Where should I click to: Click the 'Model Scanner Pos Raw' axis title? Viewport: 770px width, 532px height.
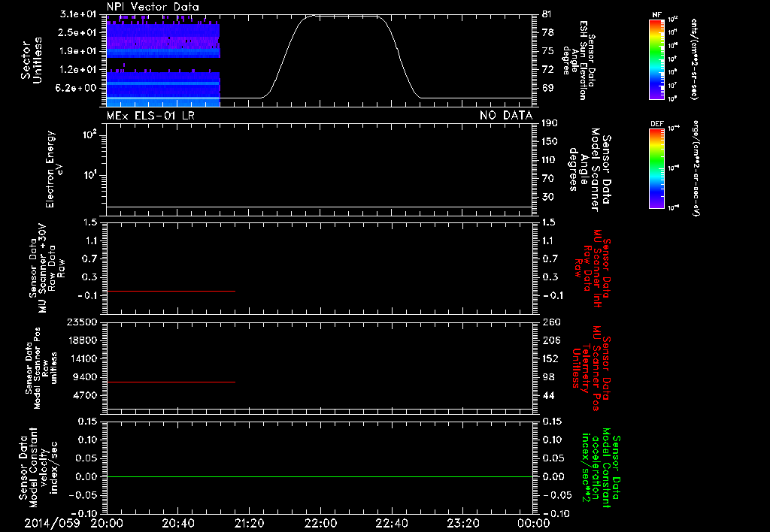pyautogui.click(x=41, y=368)
